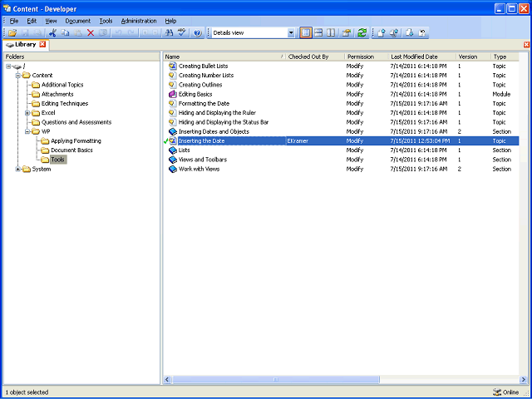Open the Help menu
This screenshot has width=532, height=399.
pyautogui.click(x=170, y=21)
